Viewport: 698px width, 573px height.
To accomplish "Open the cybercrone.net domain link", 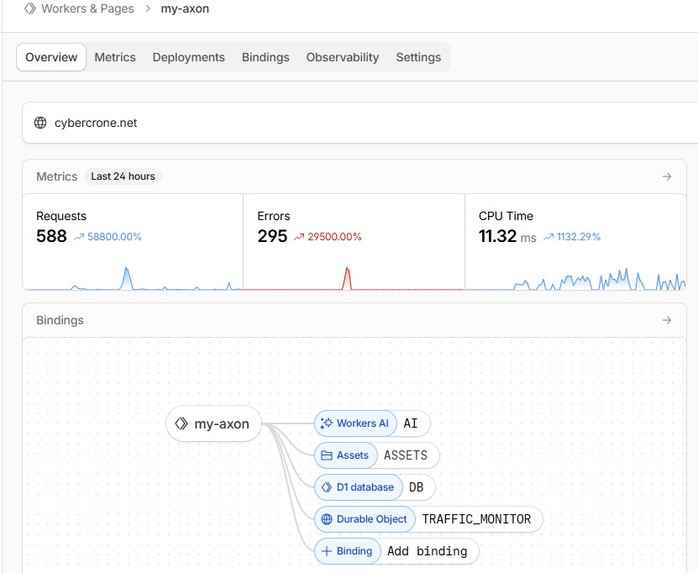I will [x=96, y=123].
